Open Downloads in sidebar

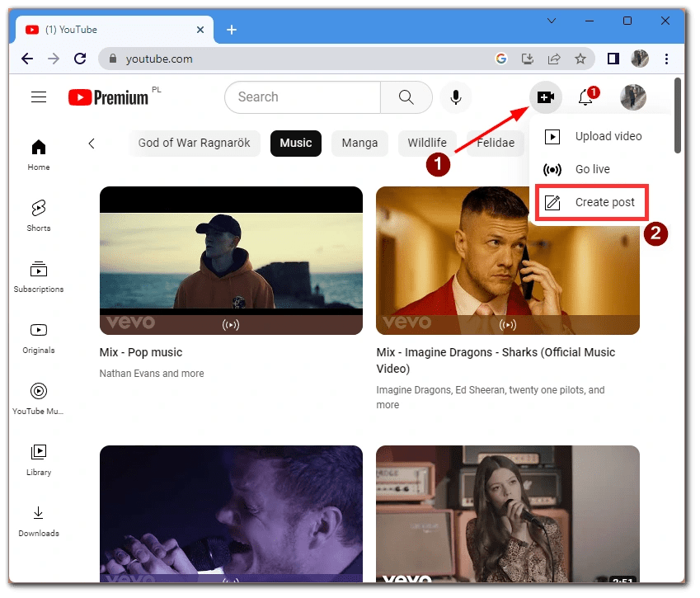(x=39, y=521)
